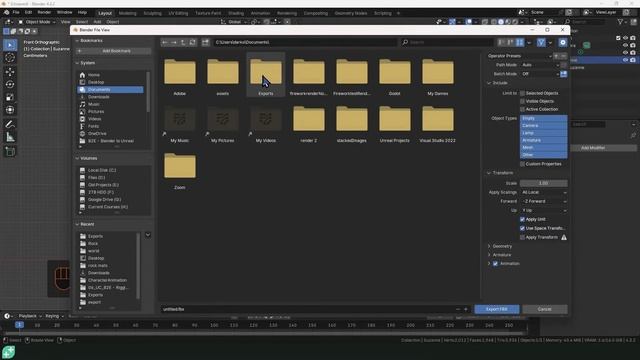Image resolution: width=640 pixels, height=360 pixels.
Task: Collapse the Include section
Action: click(x=489, y=83)
